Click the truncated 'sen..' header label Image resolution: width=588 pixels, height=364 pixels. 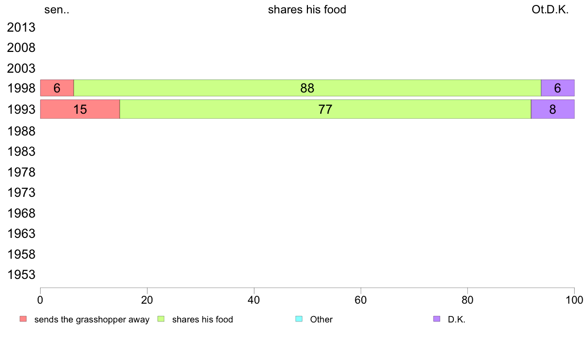(x=56, y=10)
